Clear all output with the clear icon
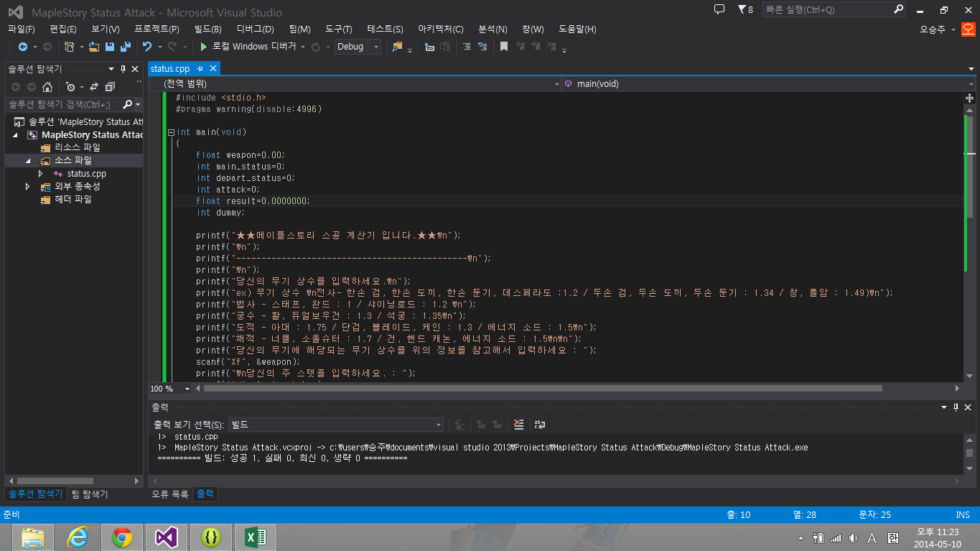The height and width of the screenshot is (551, 980). [518, 425]
